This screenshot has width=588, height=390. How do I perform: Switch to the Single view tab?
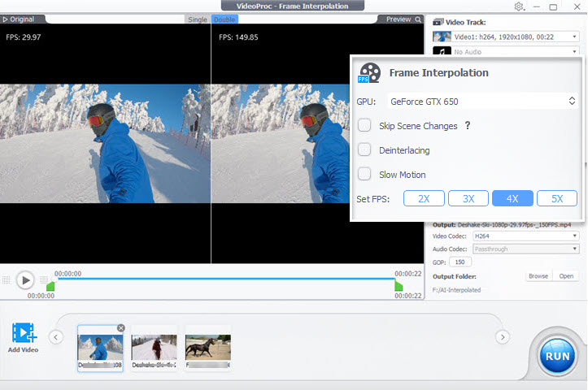coord(196,19)
